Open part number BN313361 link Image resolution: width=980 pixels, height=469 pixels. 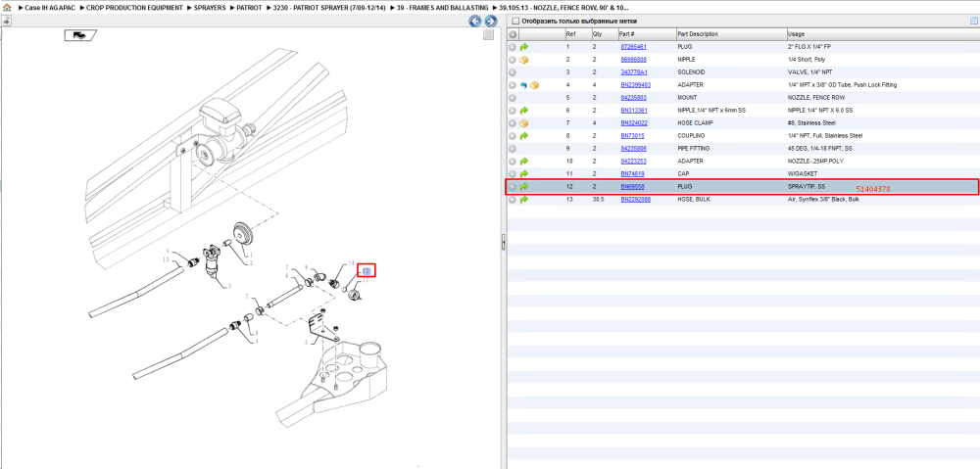click(634, 111)
